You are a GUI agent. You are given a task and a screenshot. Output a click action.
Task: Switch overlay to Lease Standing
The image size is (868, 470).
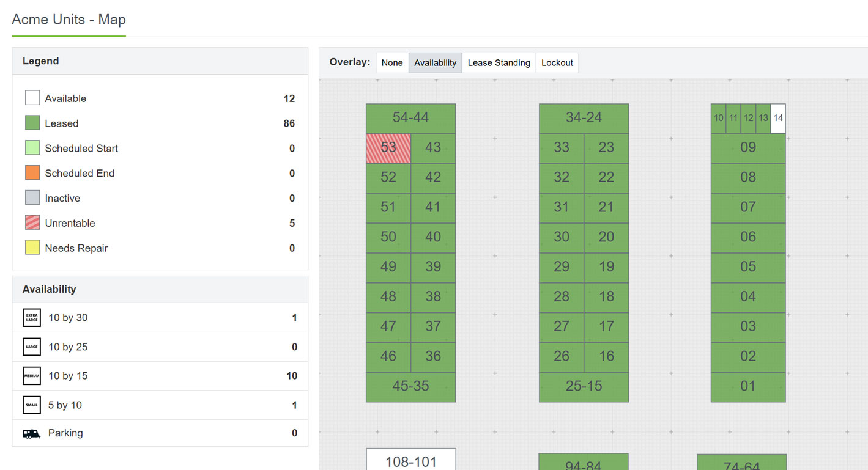(x=499, y=62)
